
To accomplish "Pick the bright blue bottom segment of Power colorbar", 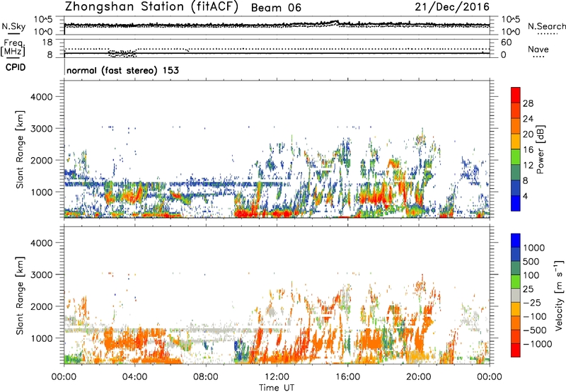I will click(516, 203).
